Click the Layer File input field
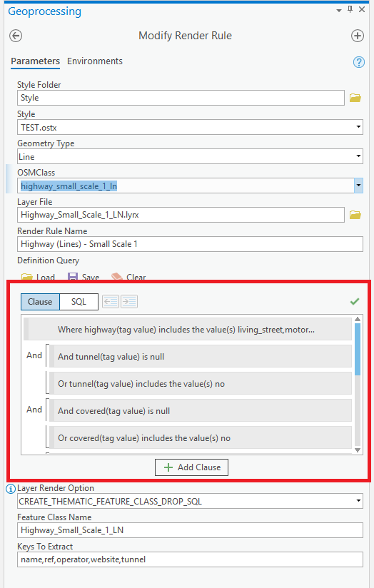Viewport: 374px width, 588px height. coord(181,215)
